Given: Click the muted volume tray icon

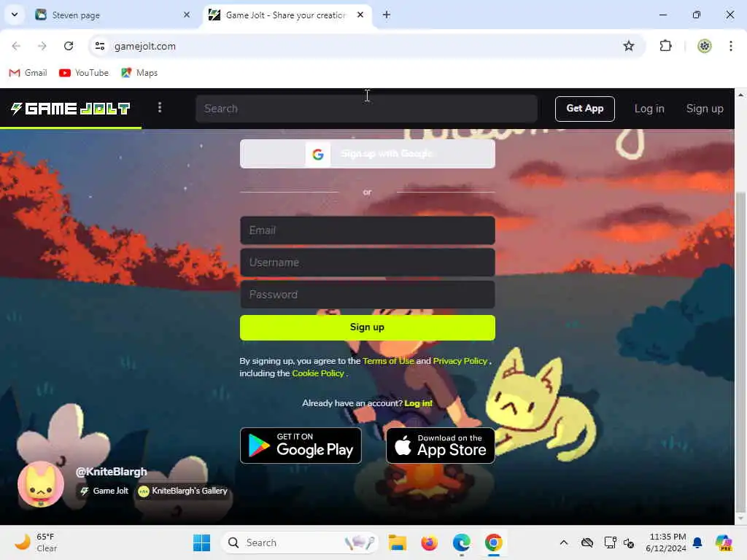Looking at the screenshot, I should (629, 543).
